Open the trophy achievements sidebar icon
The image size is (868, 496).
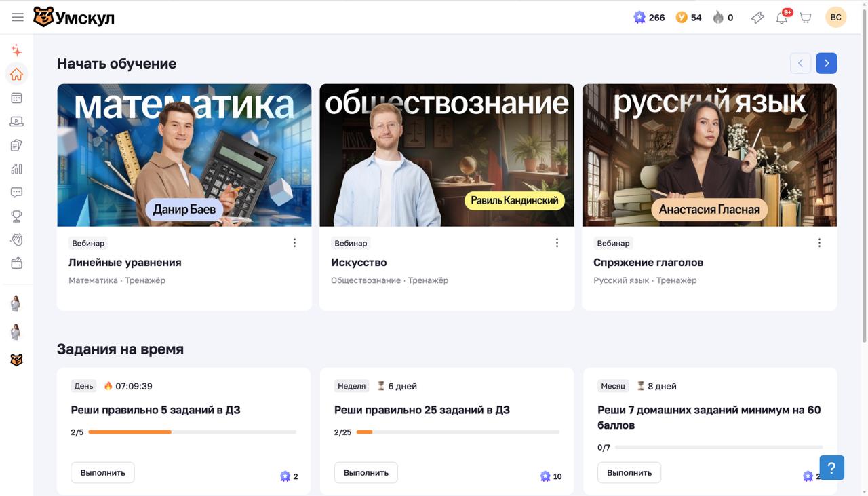(x=17, y=216)
